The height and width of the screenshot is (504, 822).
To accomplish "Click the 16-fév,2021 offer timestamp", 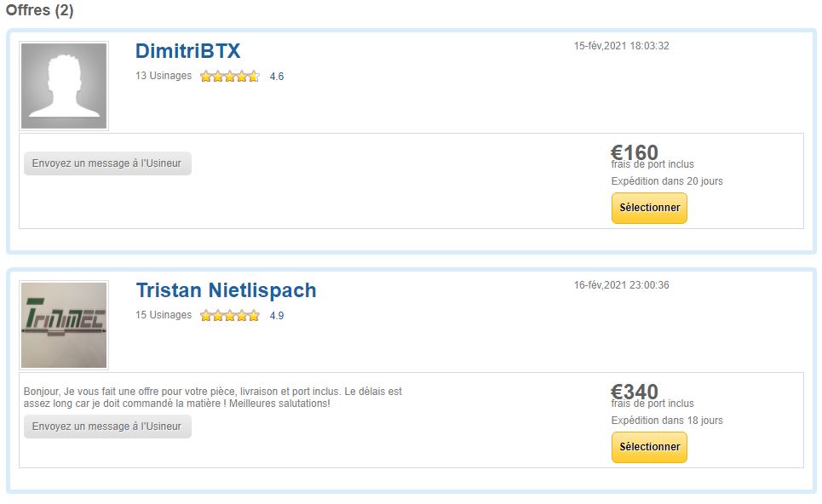I will (x=621, y=285).
